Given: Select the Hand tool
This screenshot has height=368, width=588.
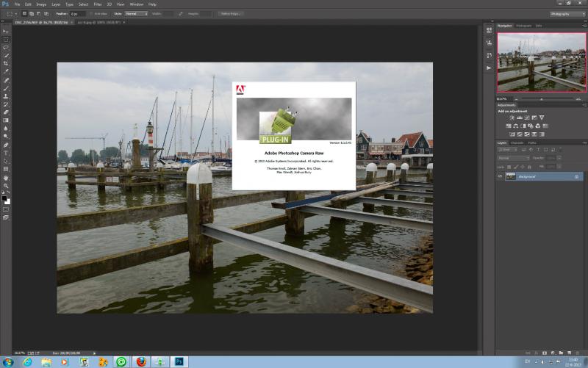Looking at the screenshot, I should tap(6, 178).
